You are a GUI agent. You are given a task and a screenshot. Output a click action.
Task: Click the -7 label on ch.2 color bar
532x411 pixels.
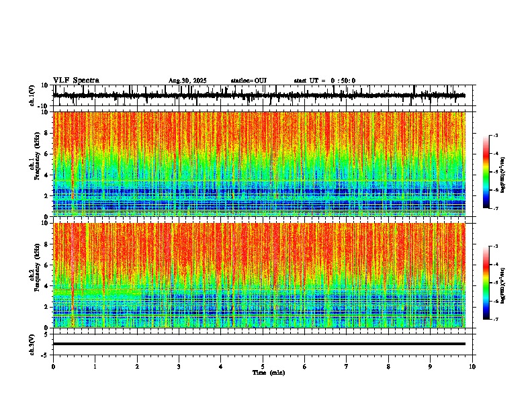[495, 319]
